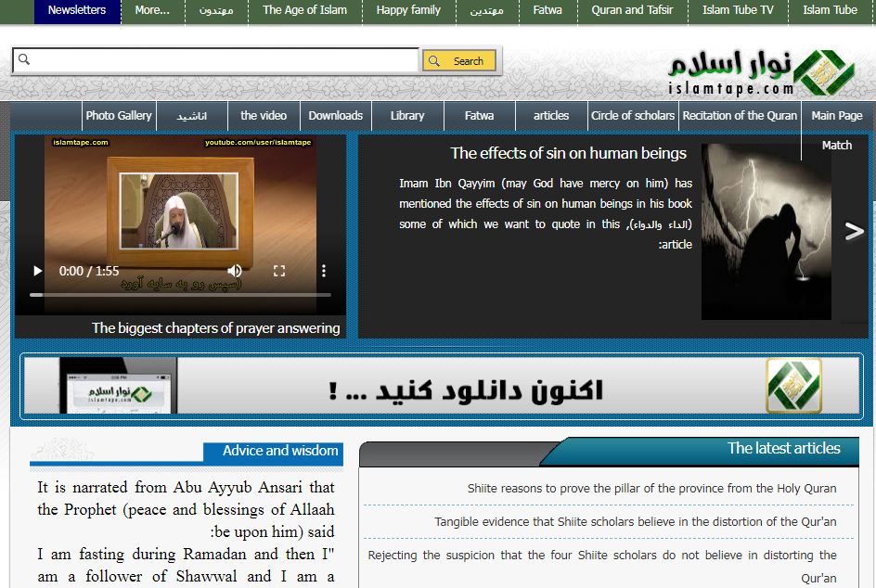Image resolution: width=876 pixels, height=588 pixels.
Task: Enter fullscreen mode on video player
Action: click(278, 271)
